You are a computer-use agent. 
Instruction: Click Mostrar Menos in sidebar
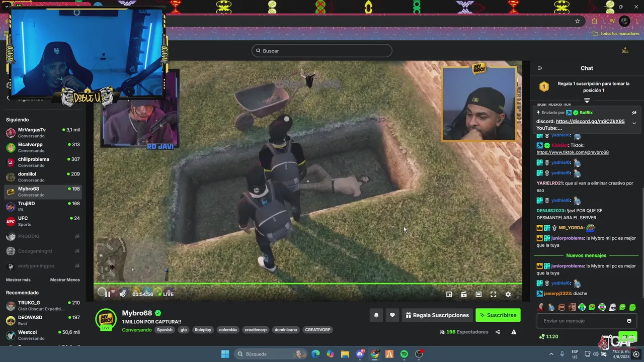65,280
